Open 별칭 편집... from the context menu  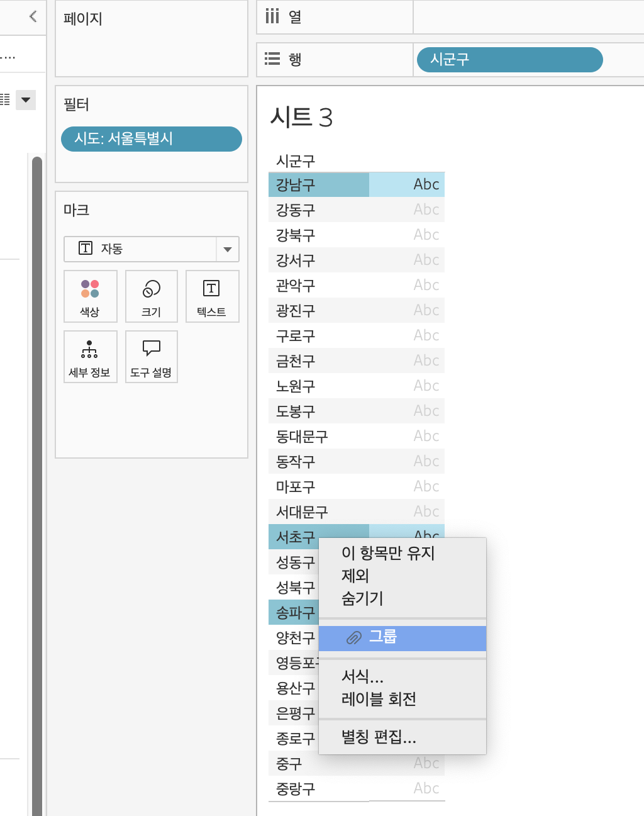click(379, 737)
